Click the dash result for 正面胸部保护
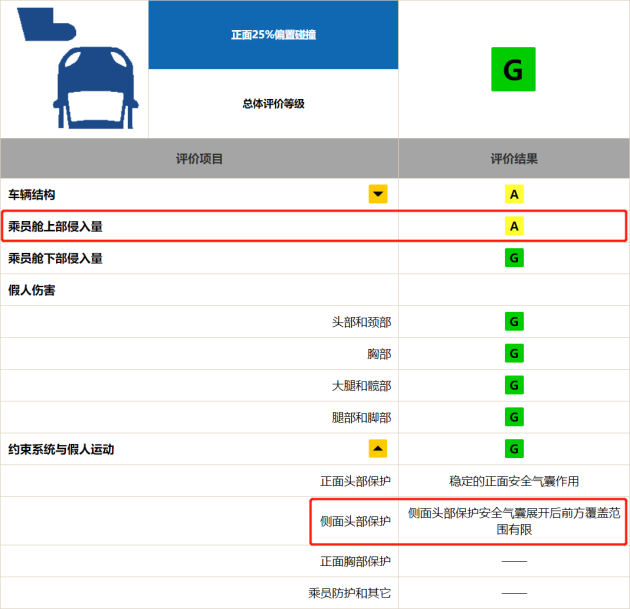Screen dimensions: 630x609 514,561
